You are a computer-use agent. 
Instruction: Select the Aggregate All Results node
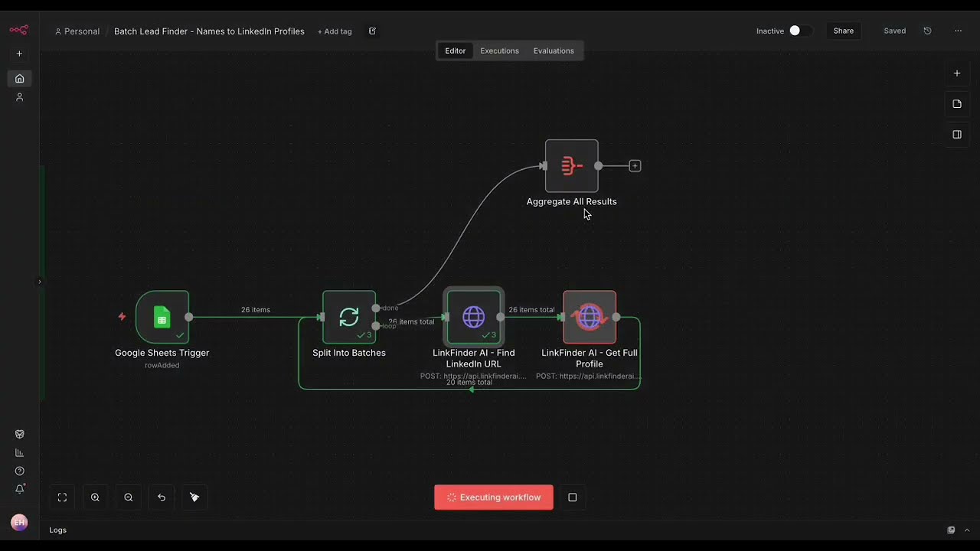click(x=571, y=165)
